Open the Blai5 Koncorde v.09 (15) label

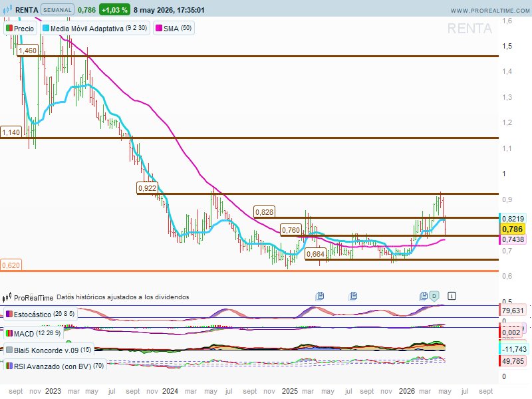coord(53,350)
